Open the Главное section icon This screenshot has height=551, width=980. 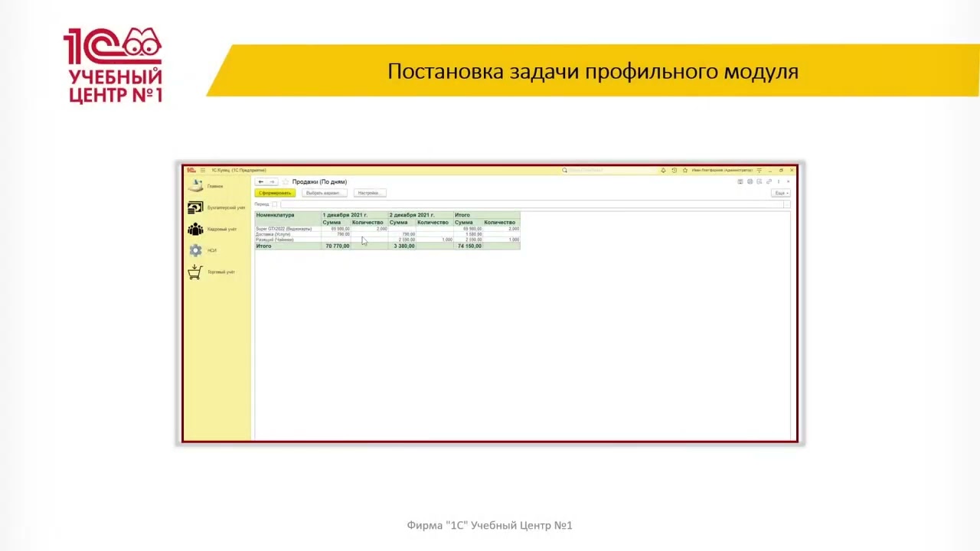195,185
